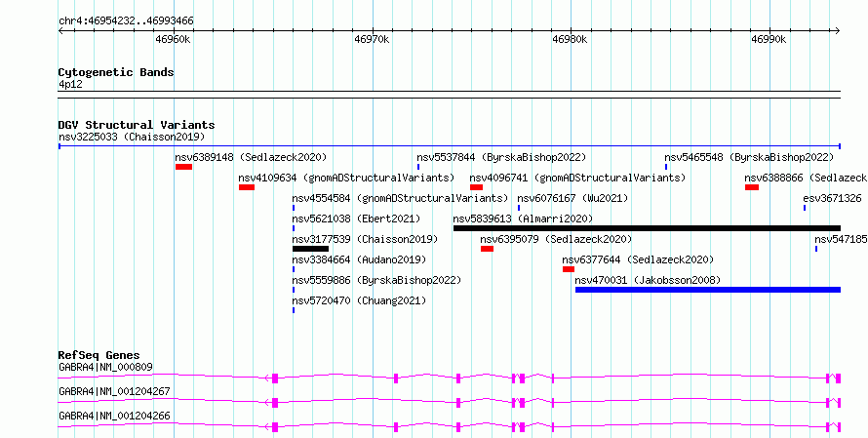Click nsv3384664 (Audano2019) label
The height and width of the screenshot is (438, 868).
click(x=359, y=259)
